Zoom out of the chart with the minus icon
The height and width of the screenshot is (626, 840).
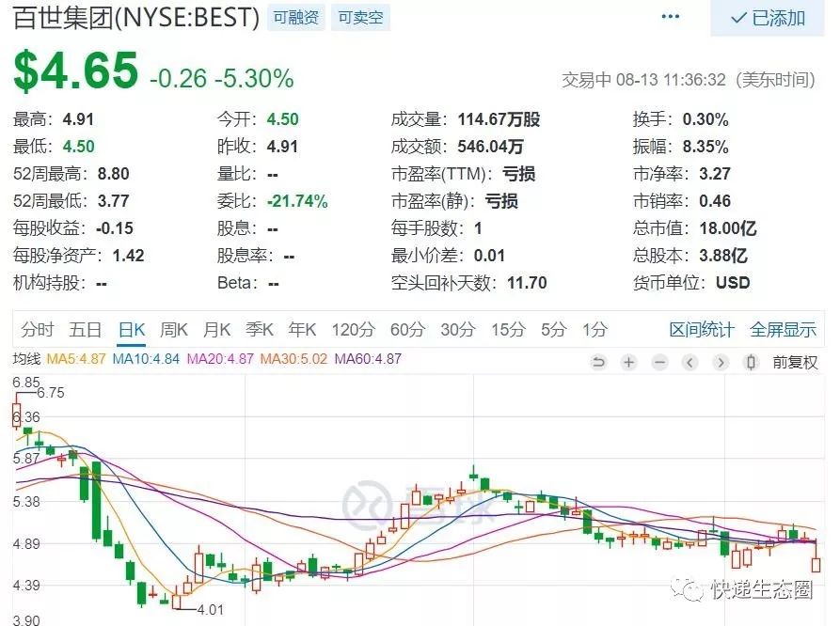click(658, 362)
